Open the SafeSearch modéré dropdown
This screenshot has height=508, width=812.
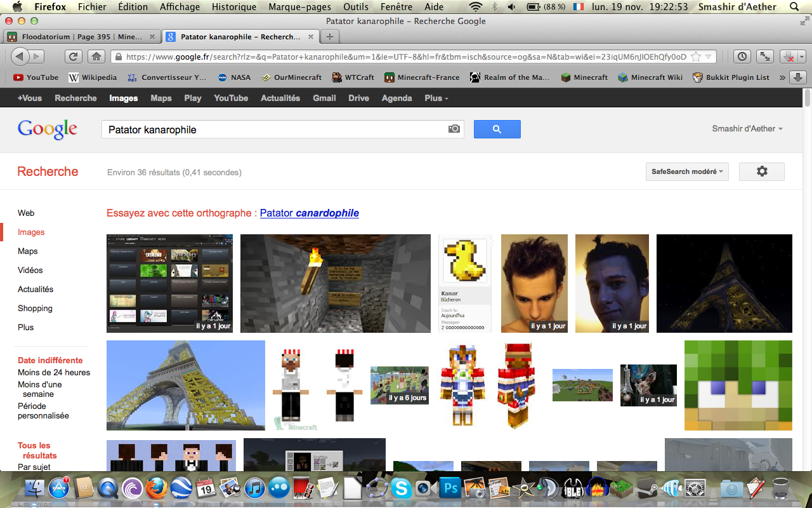pyautogui.click(x=687, y=171)
